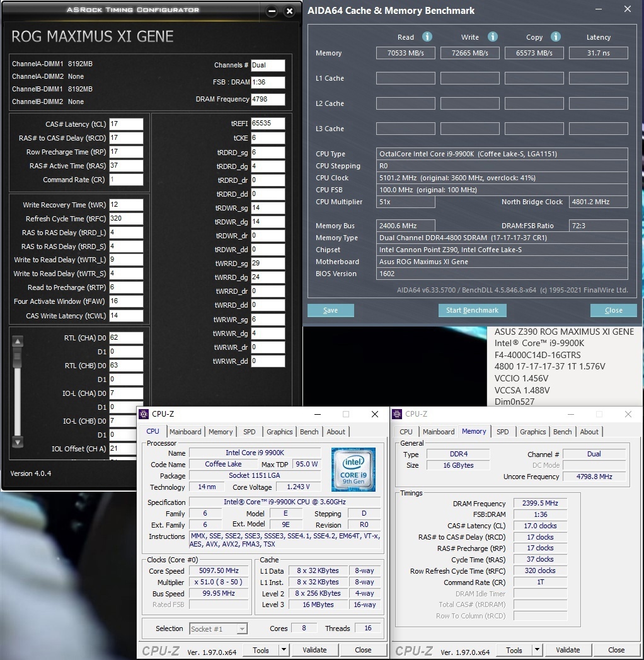Open Bench tab in left CPU-Z
Image resolution: width=644 pixels, height=660 pixels.
309,432
